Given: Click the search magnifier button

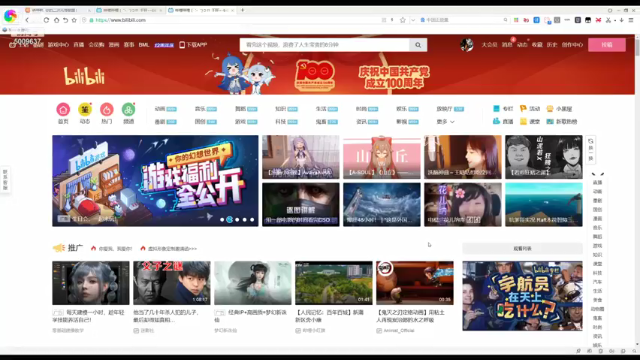Looking at the screenshot, I should [x=418, y=45].
